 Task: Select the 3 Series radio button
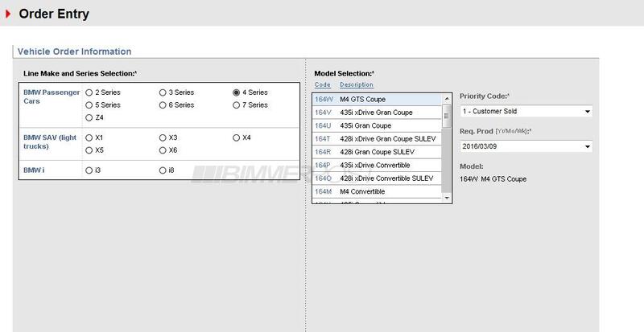(x=163, y=92)
